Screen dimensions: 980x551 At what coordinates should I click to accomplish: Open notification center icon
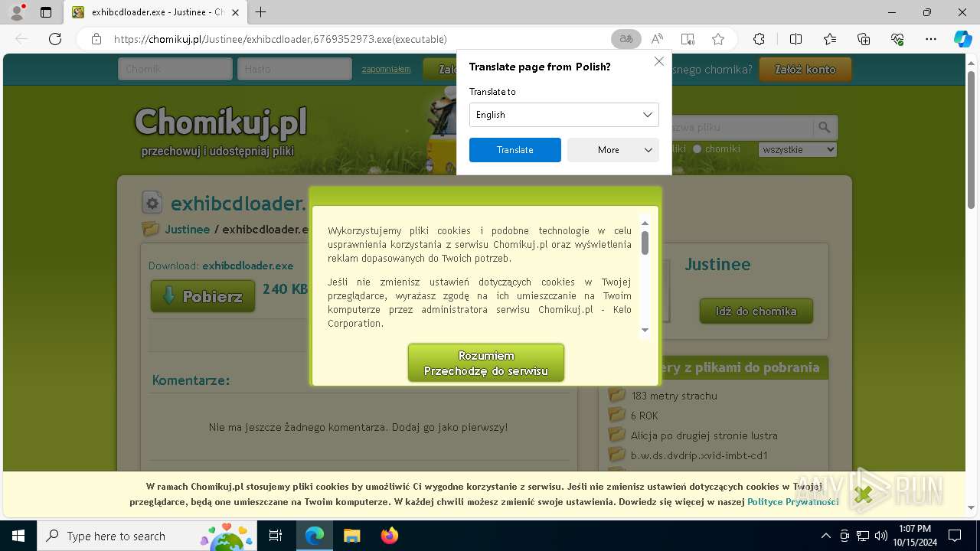(955, 536)
